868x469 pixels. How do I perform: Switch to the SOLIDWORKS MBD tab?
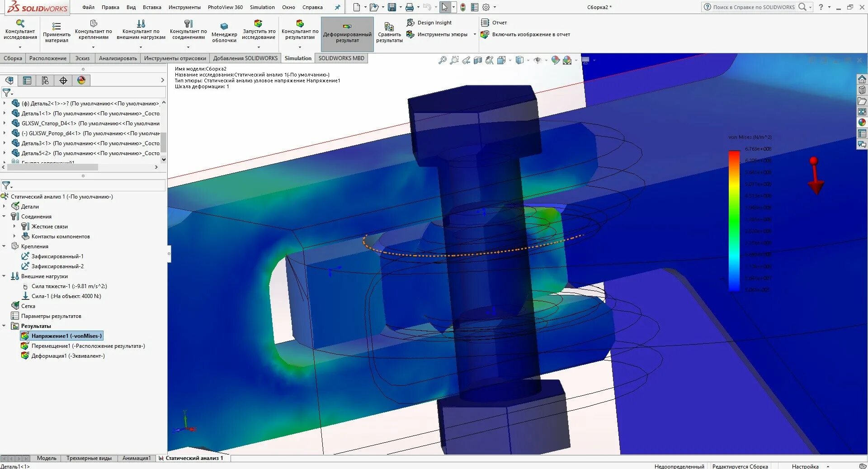[341, 58]
